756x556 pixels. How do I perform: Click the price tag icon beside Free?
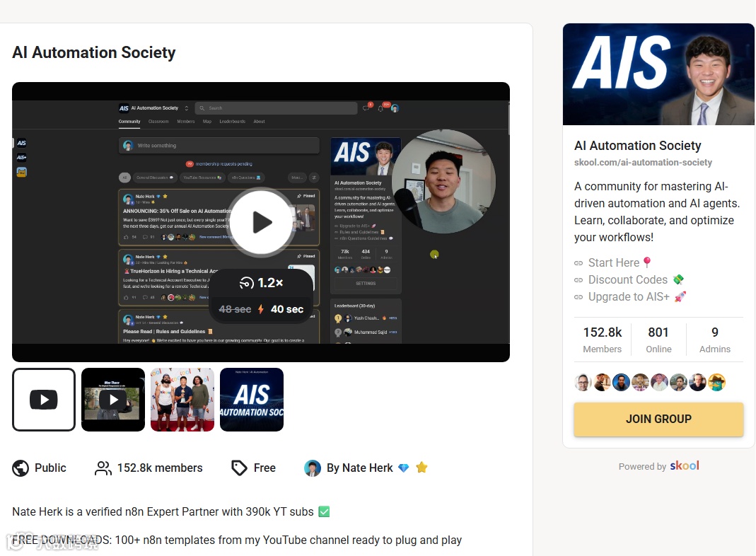(x=239, y=468)
